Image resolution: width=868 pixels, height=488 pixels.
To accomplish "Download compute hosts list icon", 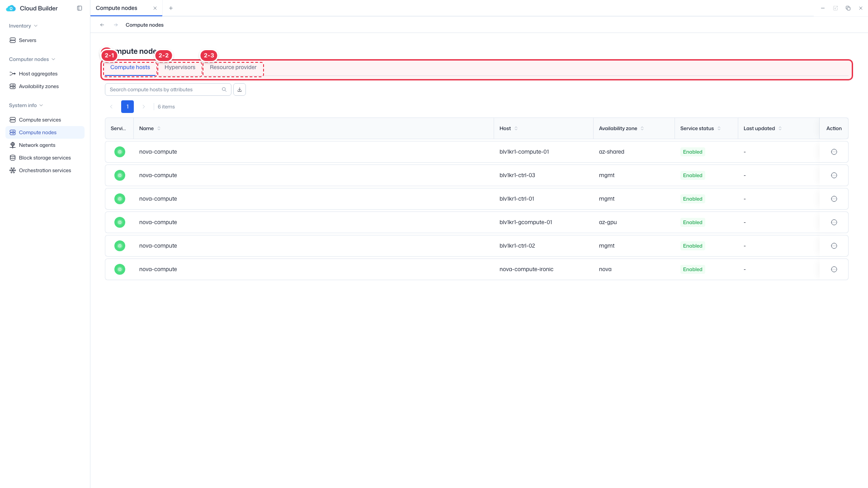I will point(240,89).
